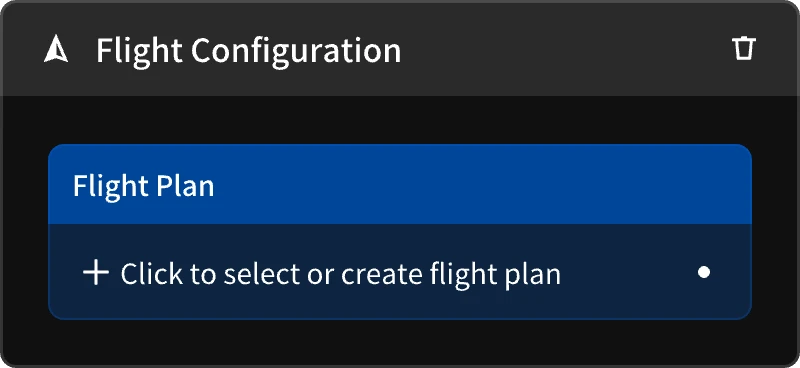Image resolution: width=800 pixels, height=368 pixels.
Task: Click the trash icon to delete configuration
Action: 743,48
